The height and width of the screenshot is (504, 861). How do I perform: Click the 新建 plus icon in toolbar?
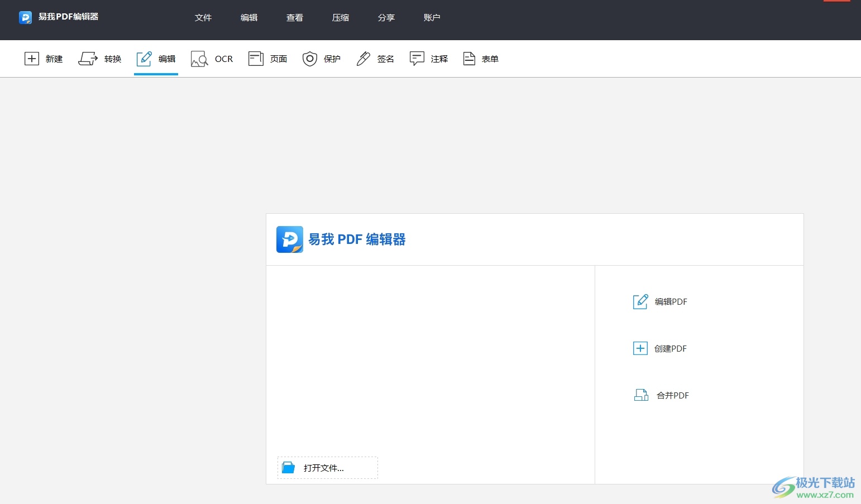pyautogui.click(x=32, y=59)
